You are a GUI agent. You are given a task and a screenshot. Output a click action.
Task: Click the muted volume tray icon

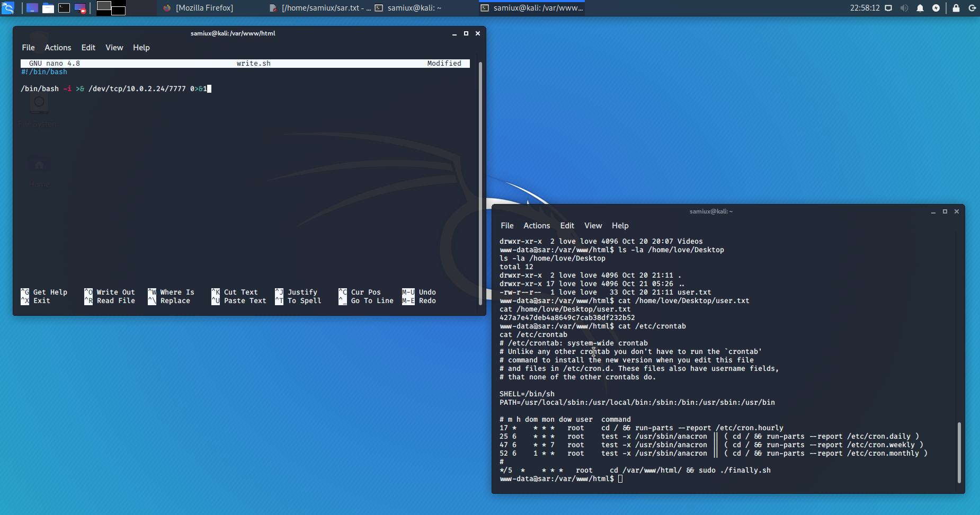904,8
